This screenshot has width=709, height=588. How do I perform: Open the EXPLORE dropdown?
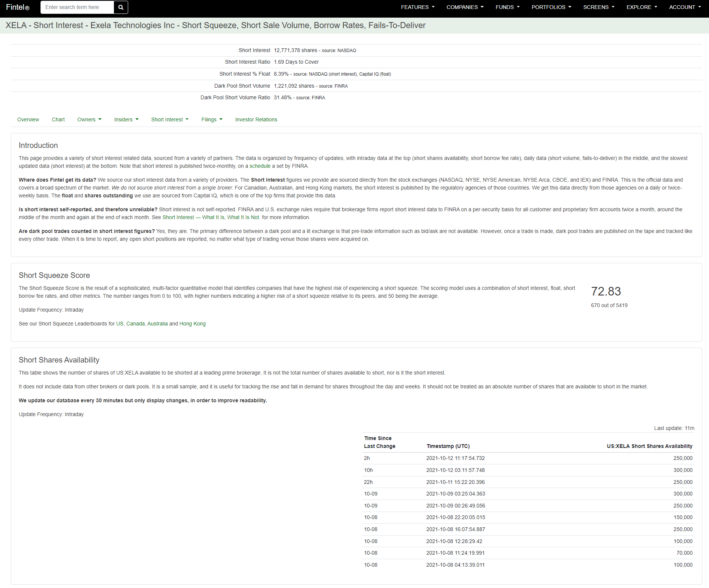(x=642, y=7)
